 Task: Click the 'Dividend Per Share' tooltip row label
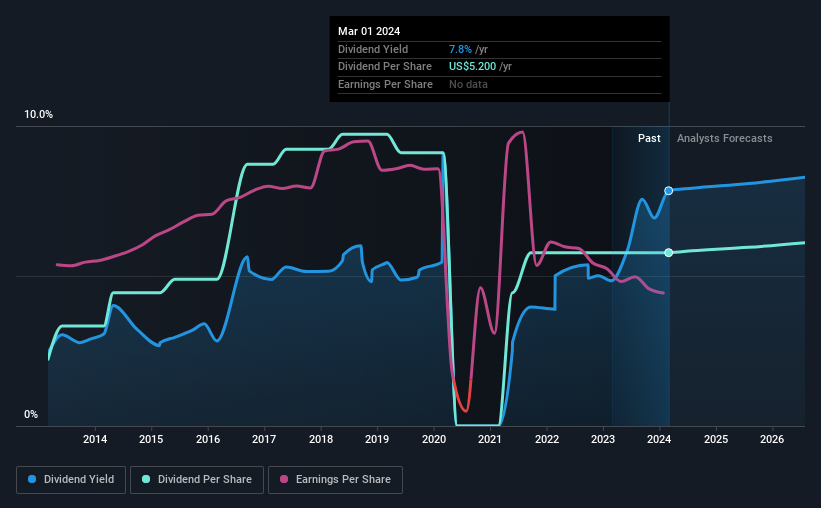tap(385, 67)
